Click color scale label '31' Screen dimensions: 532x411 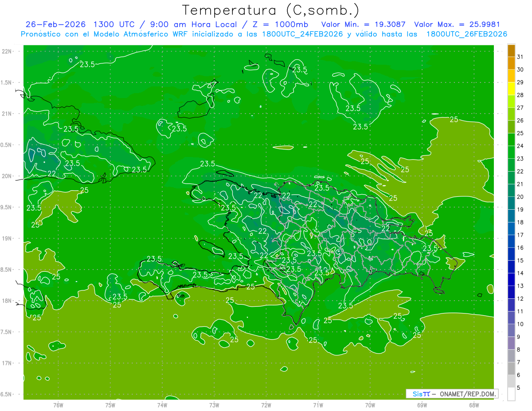coord(520,57)
